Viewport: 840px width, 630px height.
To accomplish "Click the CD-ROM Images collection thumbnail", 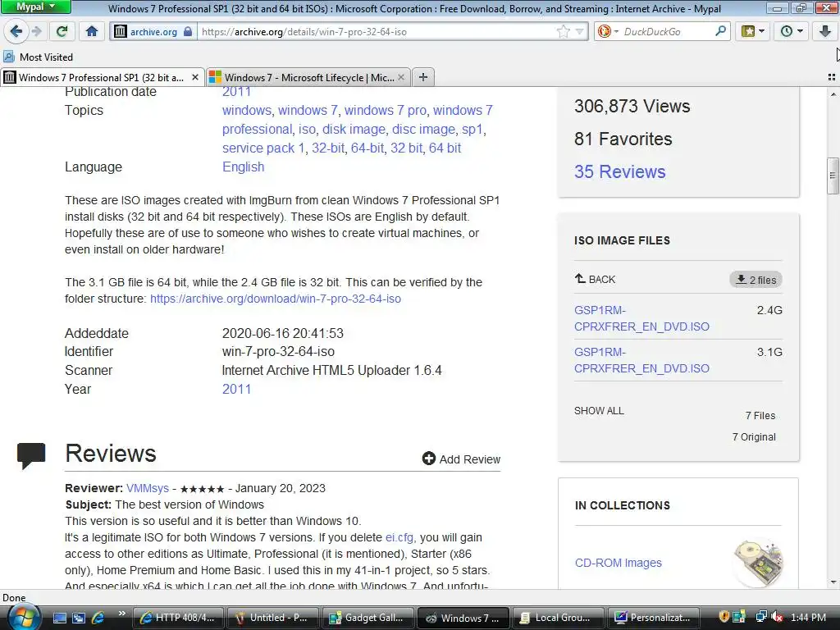I will (759, 563).
